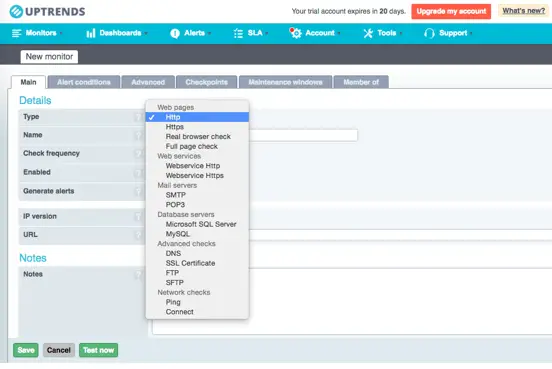Screen dimensions: 552x369
Task: Open the Monitors dropdown menu
Action: coord(37,33)
